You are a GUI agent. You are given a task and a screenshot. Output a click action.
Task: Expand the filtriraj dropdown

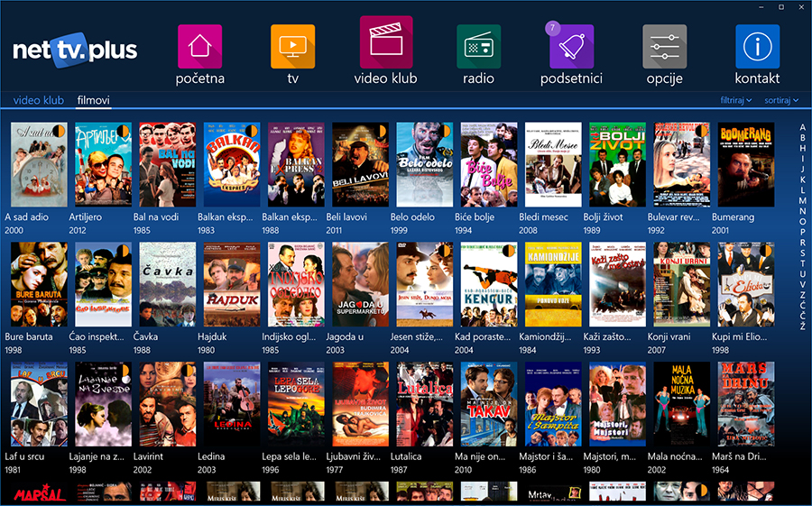[736, 101]
